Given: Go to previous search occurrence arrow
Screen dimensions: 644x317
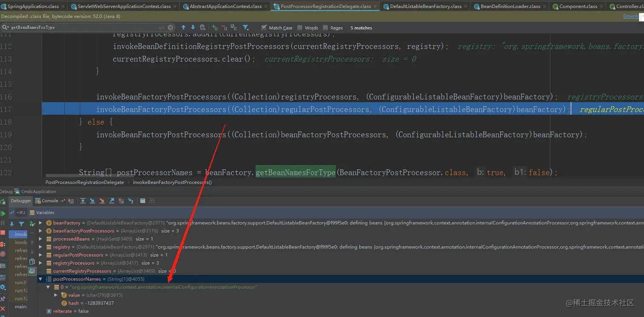Looking at the screenshot, I should pos(184,27).
